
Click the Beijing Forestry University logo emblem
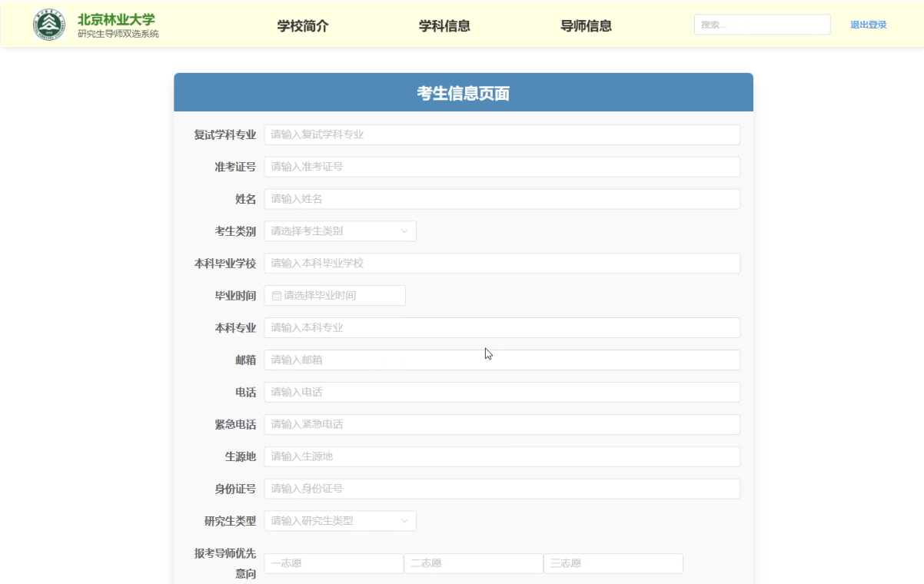click(49, 25)
